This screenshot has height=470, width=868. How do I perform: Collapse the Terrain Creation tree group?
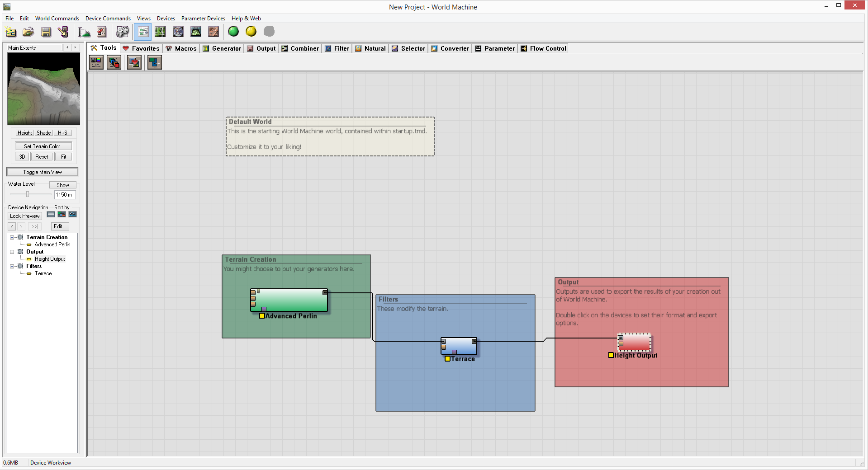(12, 237)
